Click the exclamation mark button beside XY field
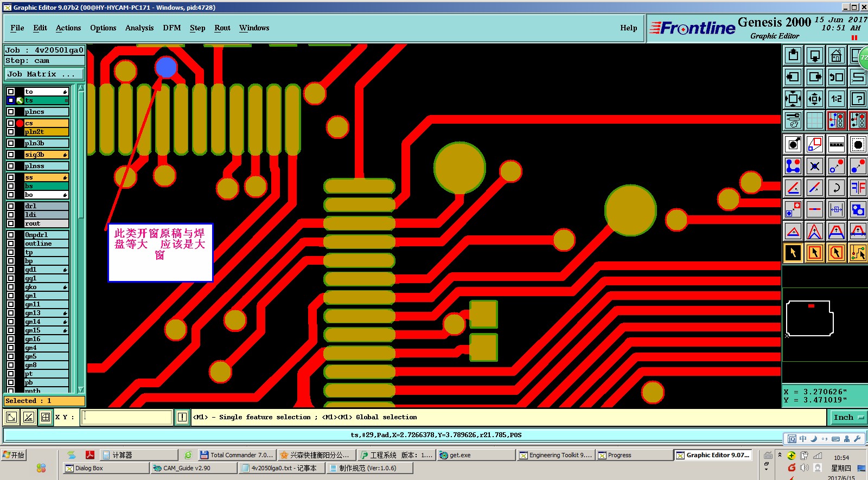Screen dimensions: 868x480 (x=182, y=417)
